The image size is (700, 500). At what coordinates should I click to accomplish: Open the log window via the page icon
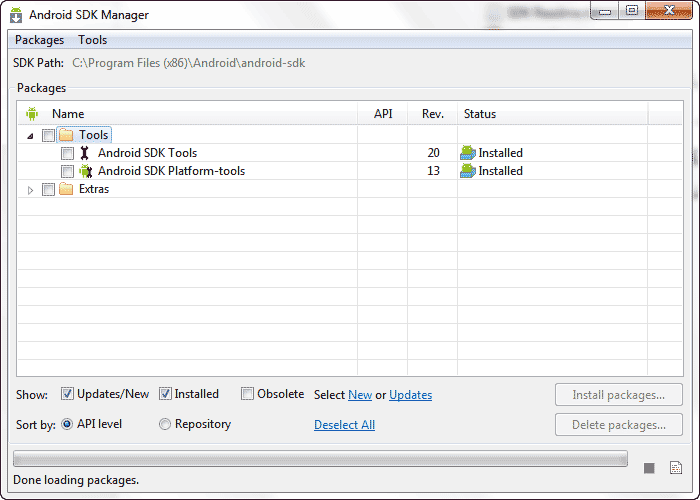pyautogui.click(x=676, y=467)
